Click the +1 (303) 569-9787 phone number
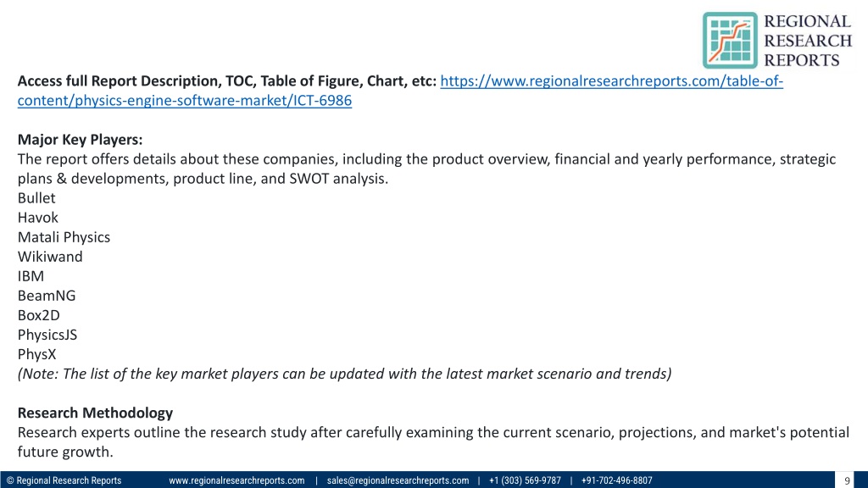 pyautogui.click(x=525, y=480)
